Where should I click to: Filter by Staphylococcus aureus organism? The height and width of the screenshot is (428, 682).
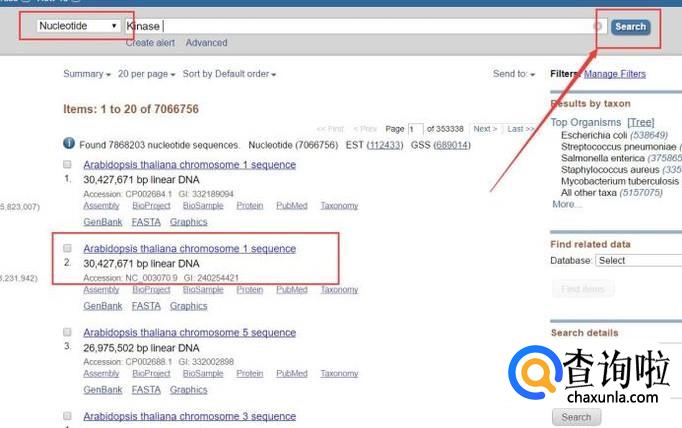pos(621,170)
